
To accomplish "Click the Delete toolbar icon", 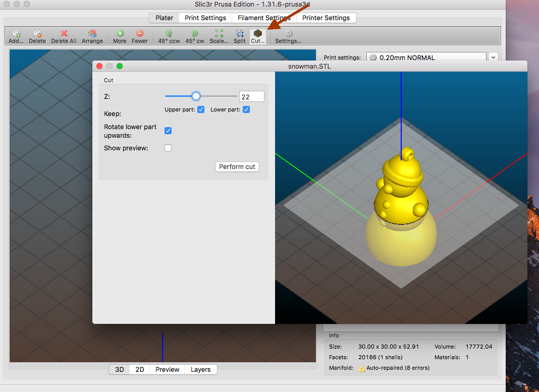I will (x=37, y=34).
